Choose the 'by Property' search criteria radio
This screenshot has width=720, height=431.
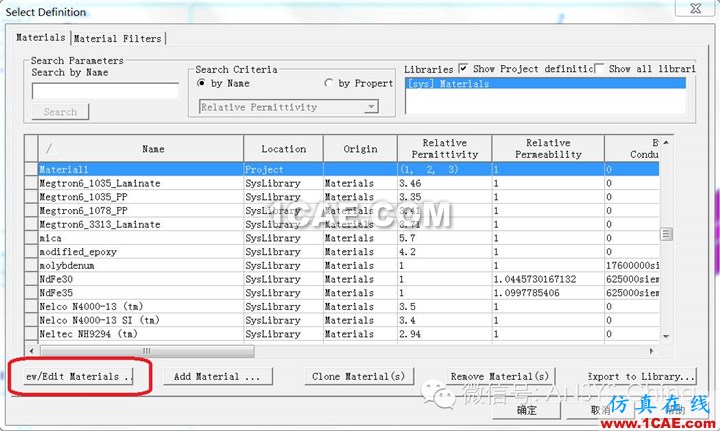[330, 83]
